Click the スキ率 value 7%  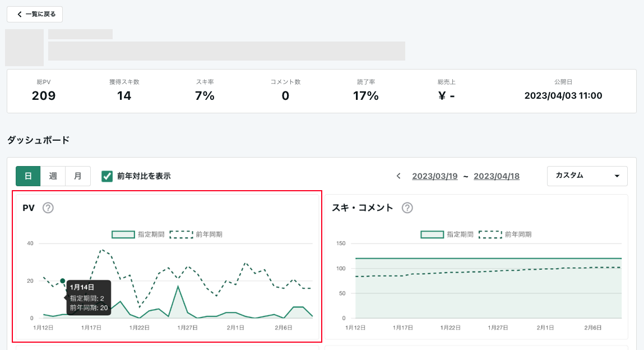pos(205,96)
